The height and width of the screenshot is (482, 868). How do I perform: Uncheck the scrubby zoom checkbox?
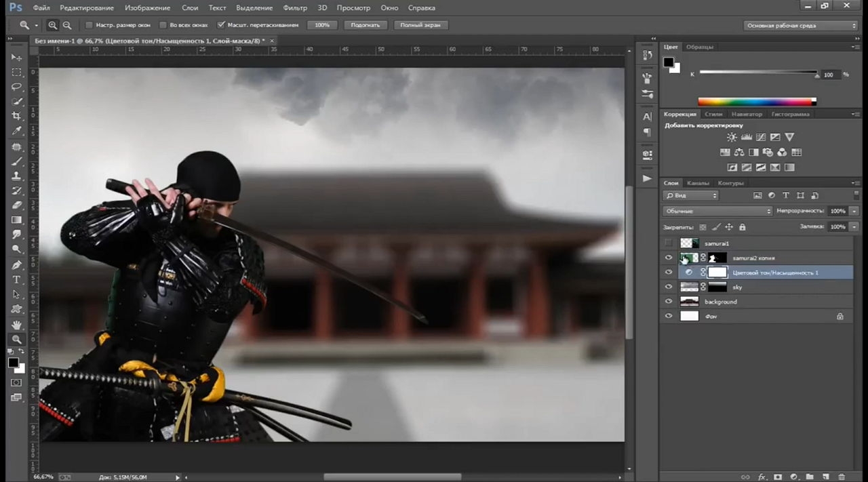point(221,25)
